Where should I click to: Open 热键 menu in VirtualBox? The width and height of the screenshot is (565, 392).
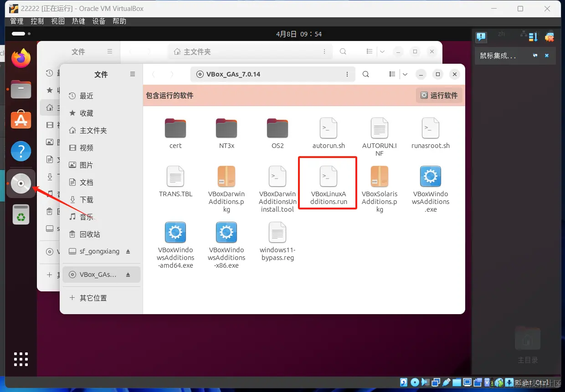pyautogui.click(x=78, y=21)
